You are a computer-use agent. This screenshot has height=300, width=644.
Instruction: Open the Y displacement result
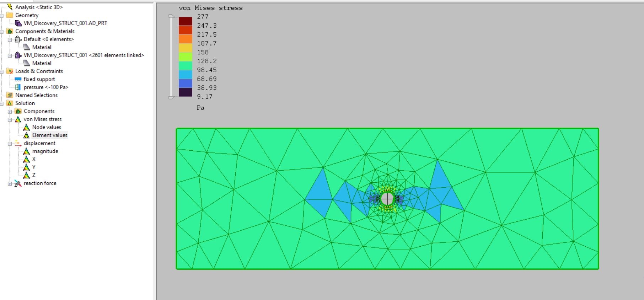click(x=34, y=167)
